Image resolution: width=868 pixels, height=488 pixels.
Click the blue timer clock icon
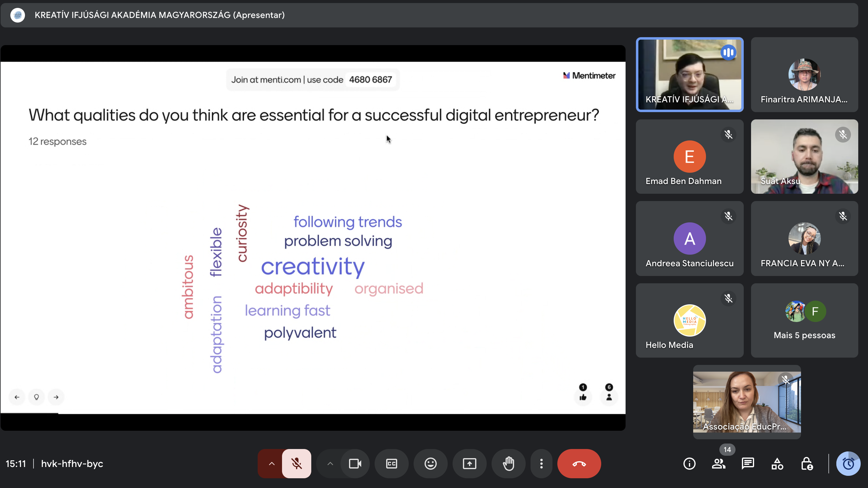848,464
